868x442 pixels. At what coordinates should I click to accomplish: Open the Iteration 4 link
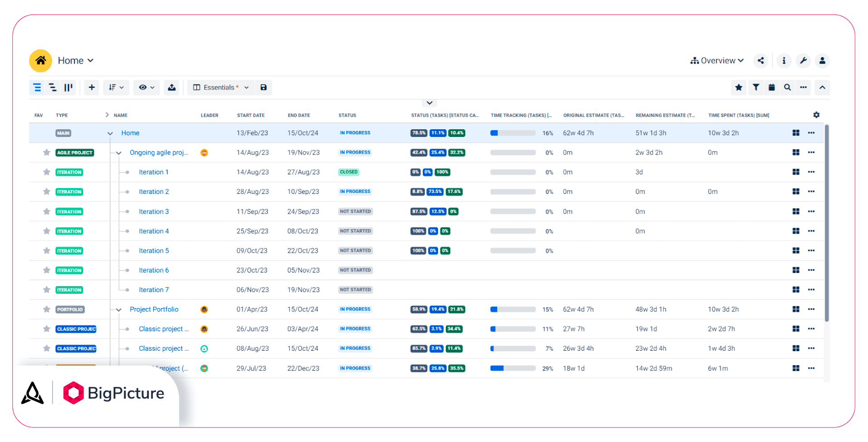154,231
